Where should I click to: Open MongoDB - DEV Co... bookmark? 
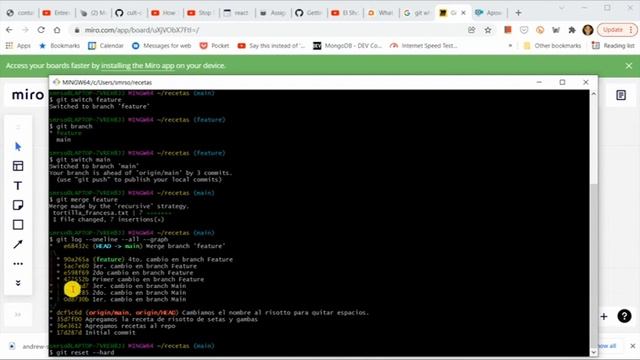pyautogui.click(x=347, y=46)
